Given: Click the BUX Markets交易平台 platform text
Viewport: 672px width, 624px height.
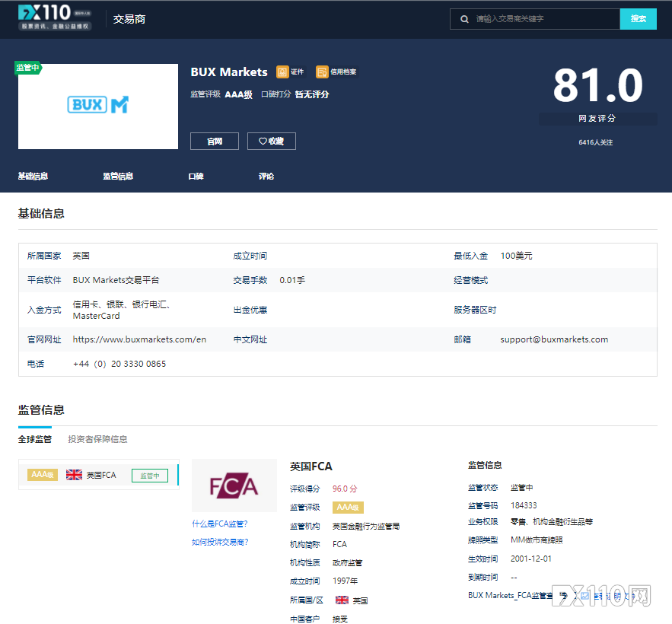Looking at the screenshot, I should pos(116,280).
